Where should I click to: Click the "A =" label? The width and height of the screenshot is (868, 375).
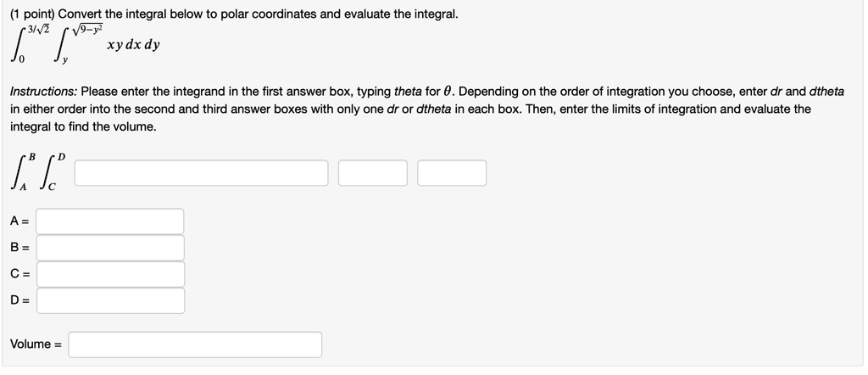pos(19,221)
